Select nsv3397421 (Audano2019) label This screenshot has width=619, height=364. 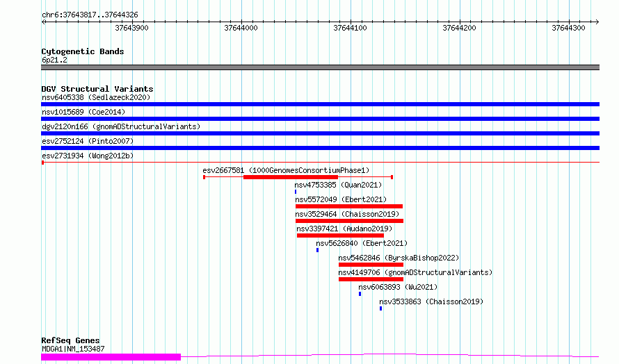pyautogui.click(x=344, y=229)
